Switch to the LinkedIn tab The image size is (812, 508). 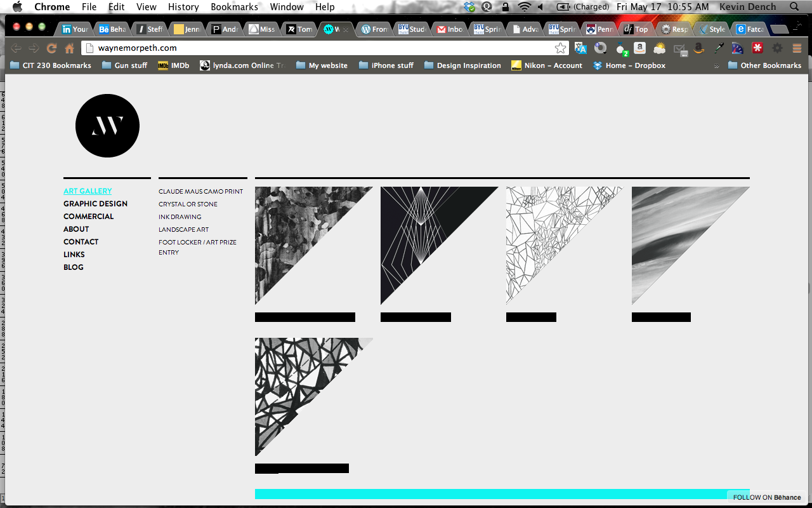pos(75,29)
